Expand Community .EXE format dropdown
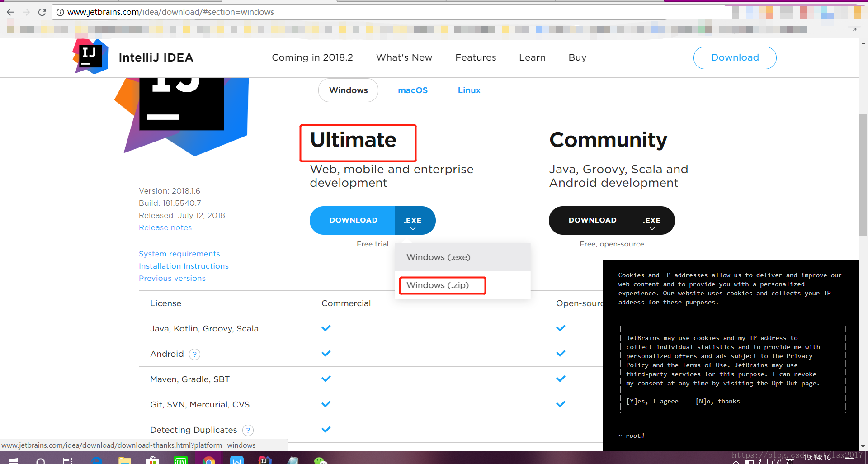This screenshot has height=464, width=868. [654, 221]
